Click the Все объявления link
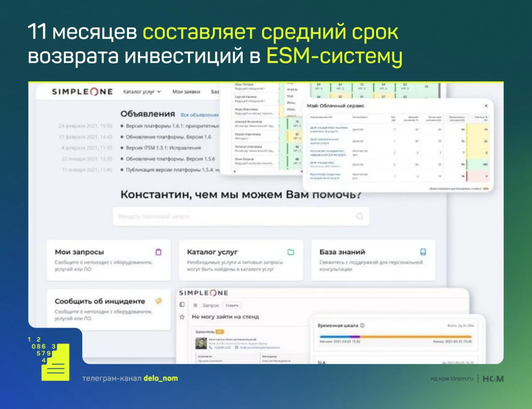This screenshot has width=532, height=409. tap(199, 115)
